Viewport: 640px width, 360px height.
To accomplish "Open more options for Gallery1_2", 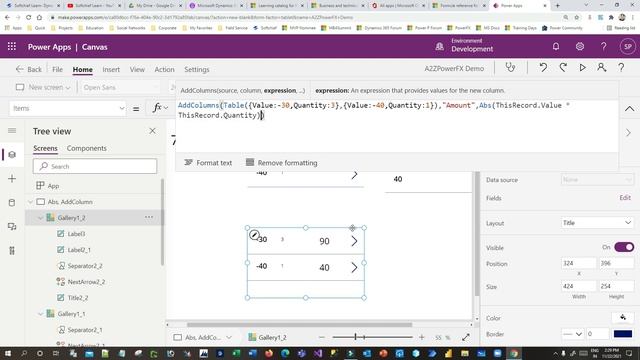I will [x=149, y=217].
